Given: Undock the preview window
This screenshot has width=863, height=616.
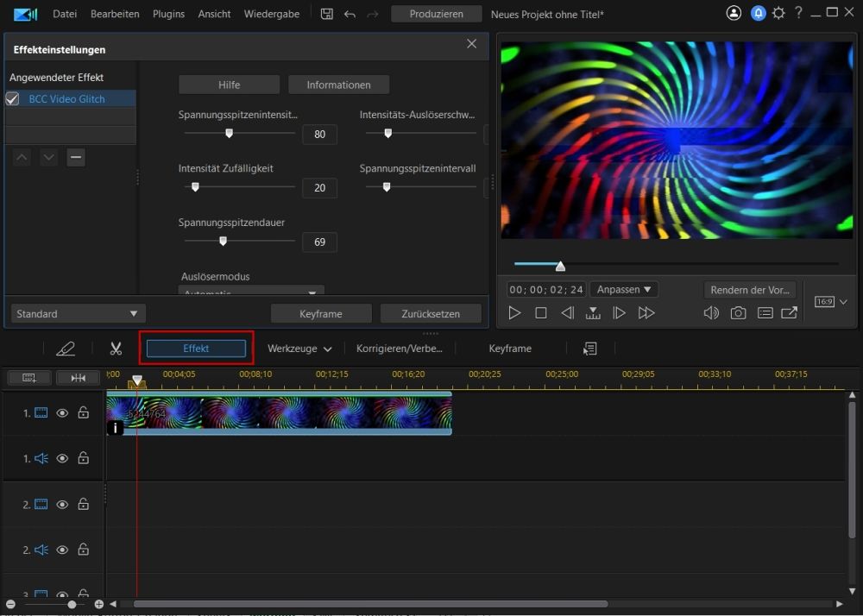Looking at the screenshot, I should (x=790, y=313).
